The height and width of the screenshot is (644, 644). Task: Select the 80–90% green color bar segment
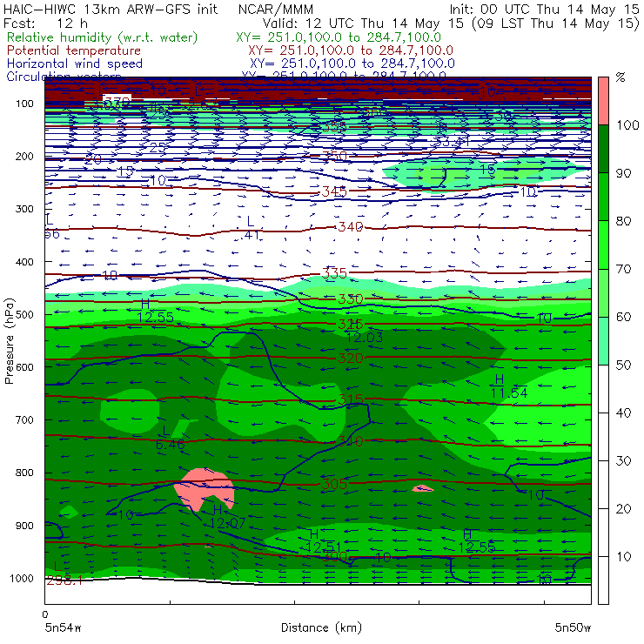[x=603, y=197]
